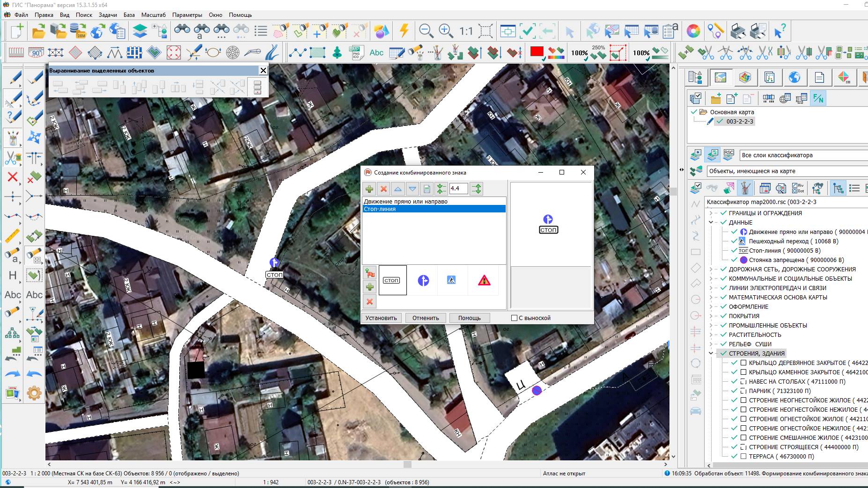Enable the 'С выноской' checkbox
868x488 pixels.
[514, 318]
